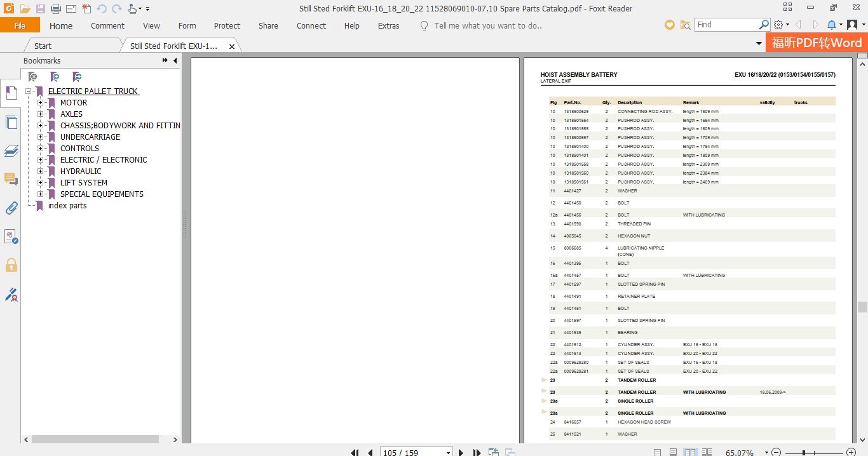Select the facing pages view mode
The width and height of the screenshot is (868, 456).
pos(690,453)
